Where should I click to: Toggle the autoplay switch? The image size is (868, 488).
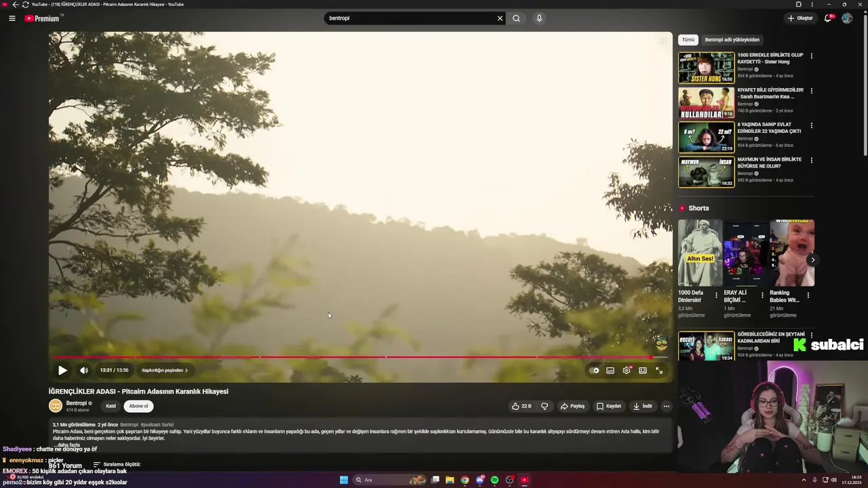click(x=594, y=370)
